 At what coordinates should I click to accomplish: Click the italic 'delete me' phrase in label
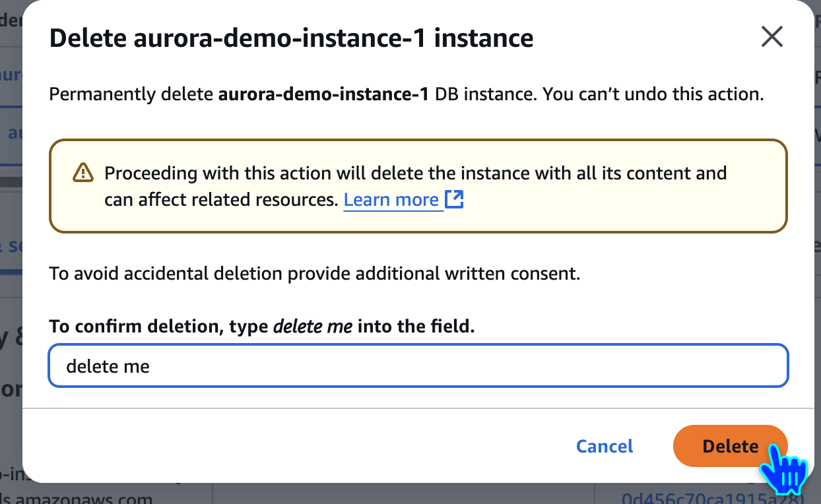tap(312, 327)
